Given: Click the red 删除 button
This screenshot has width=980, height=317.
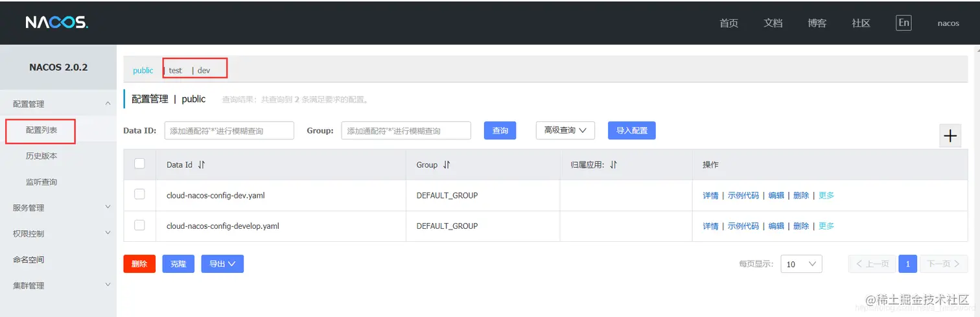Looking at the screenshot, I should (x=139, y=264).
